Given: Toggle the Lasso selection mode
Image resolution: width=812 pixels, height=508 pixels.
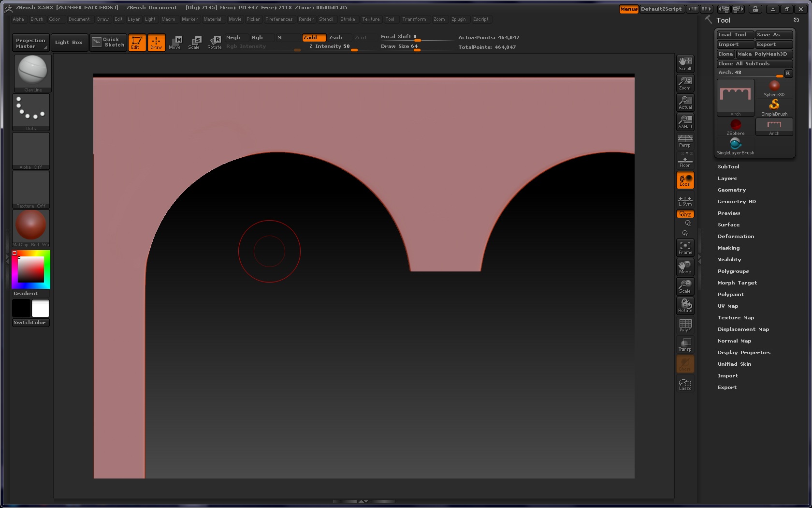Looking at the screenshot, I should point(685,384).
